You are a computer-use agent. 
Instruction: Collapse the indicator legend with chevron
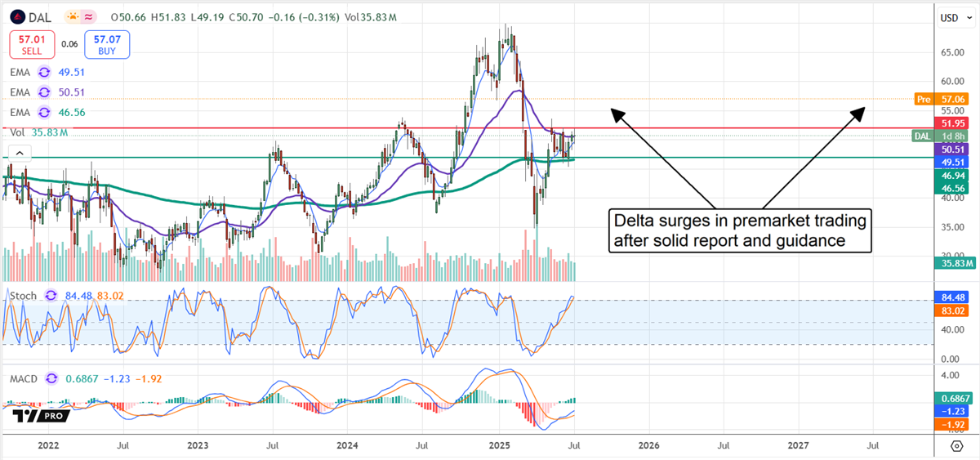pyautogui.click(x=19, y=152)
